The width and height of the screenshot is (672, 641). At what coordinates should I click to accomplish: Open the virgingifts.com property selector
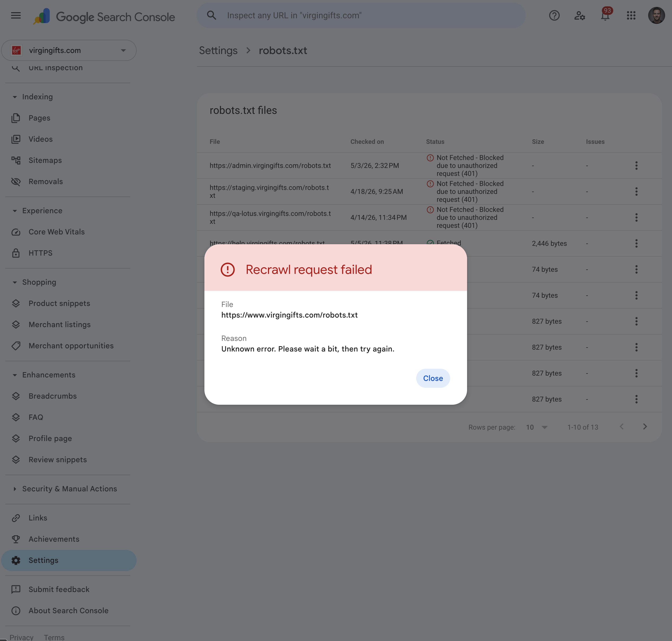coord(69,51)
